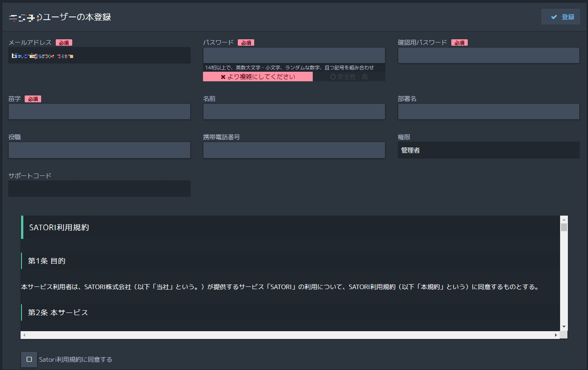Click into the パスワード input field
The width and height of the screenshot is (588, 370).
click(294, 55)
